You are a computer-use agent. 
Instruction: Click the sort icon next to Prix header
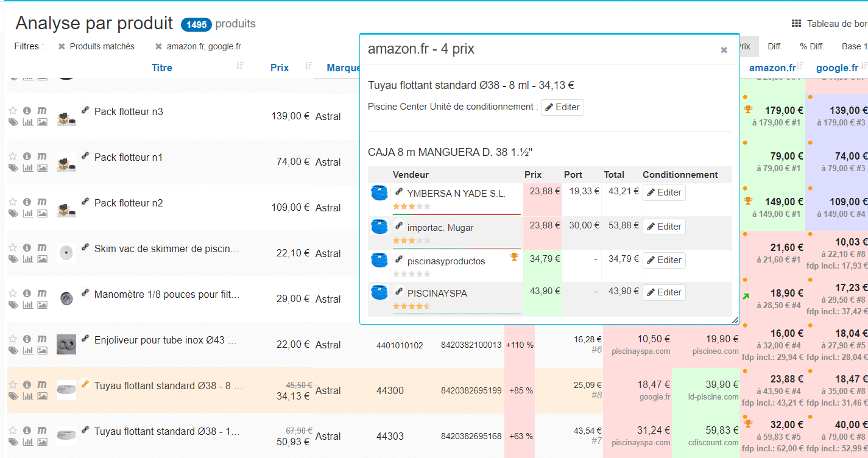(309, 66)
